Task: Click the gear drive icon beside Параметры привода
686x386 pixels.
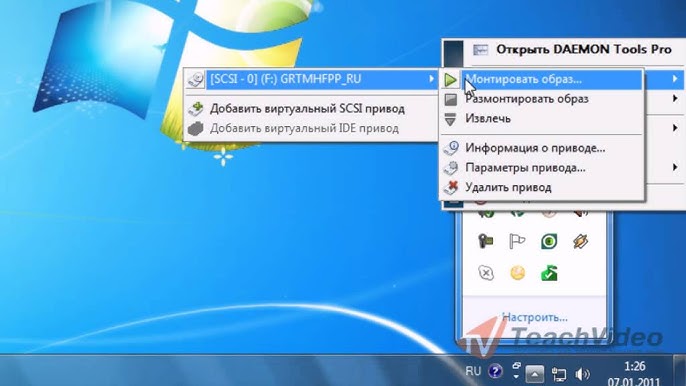Action: [451, 168]
